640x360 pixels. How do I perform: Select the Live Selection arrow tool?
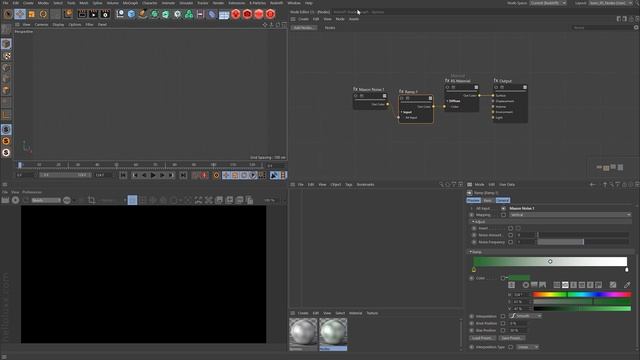[x=8, y=14]
